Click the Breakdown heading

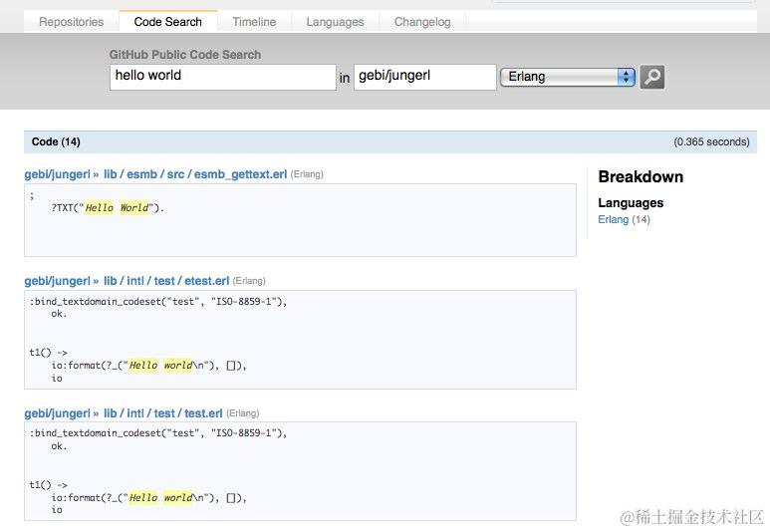pos(641,177)
